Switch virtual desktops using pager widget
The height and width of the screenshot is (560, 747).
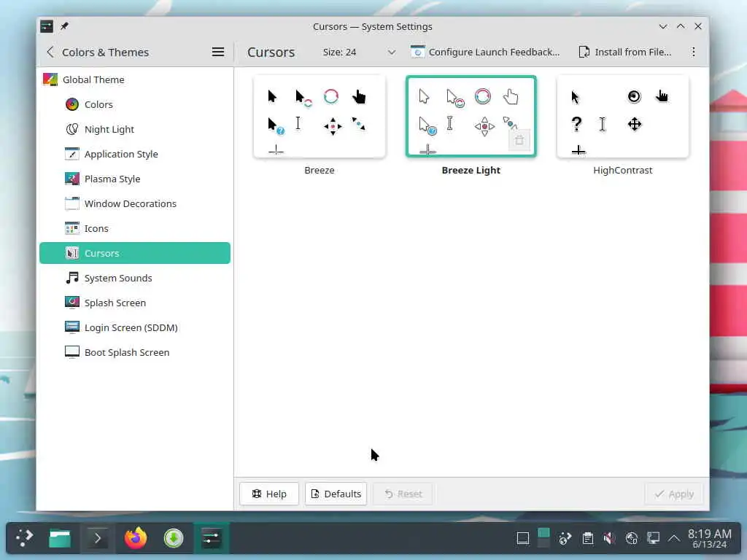(x=543, y=539)
